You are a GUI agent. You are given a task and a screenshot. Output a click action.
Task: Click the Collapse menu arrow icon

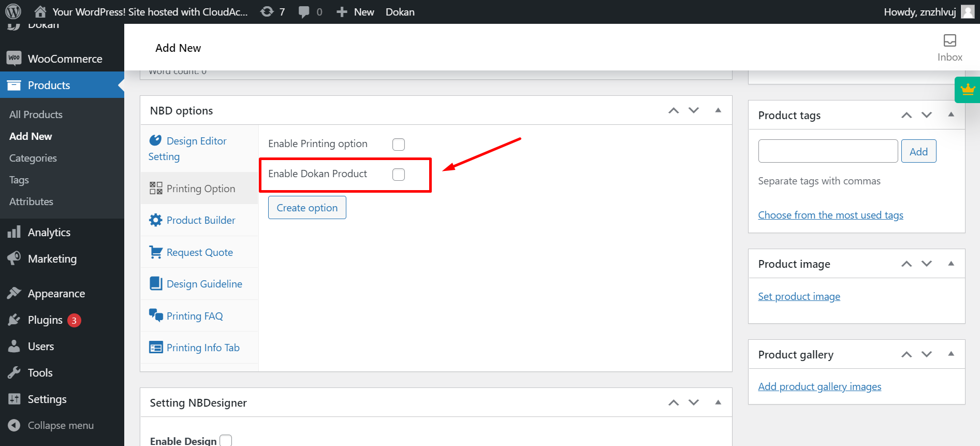point(14,425)
